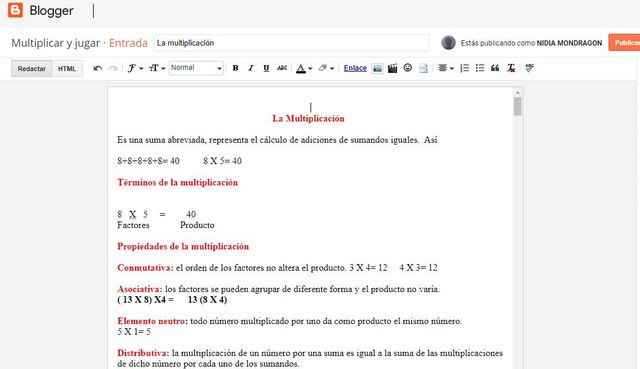Toggle bold formatting

pos(236,68)
